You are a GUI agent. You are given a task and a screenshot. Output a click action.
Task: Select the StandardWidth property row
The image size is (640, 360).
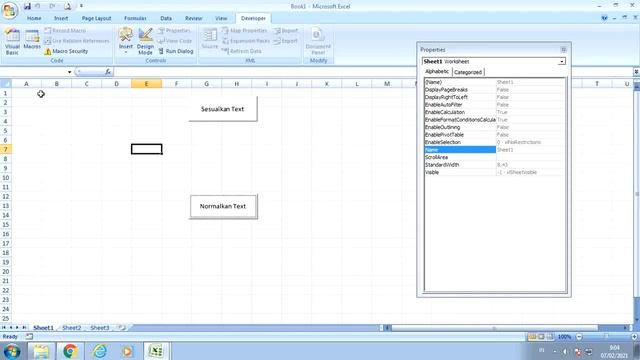(x=495, y=164)
